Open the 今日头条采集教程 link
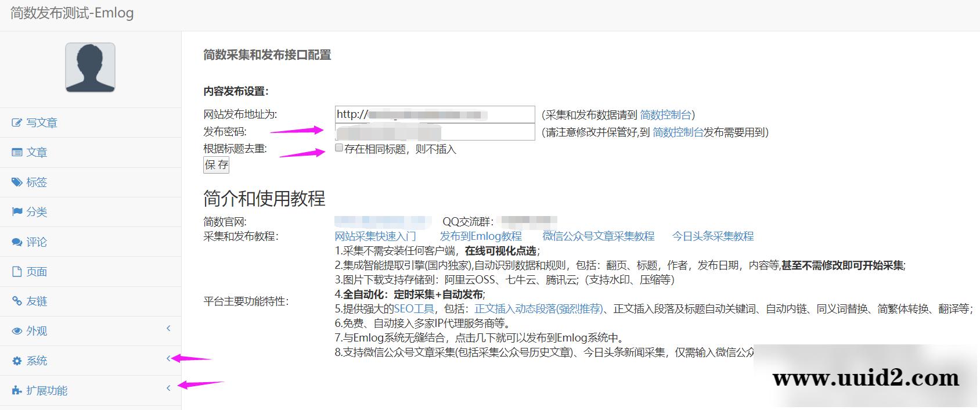This screenshot has width=980, height=410. click(x=713, y=236)
